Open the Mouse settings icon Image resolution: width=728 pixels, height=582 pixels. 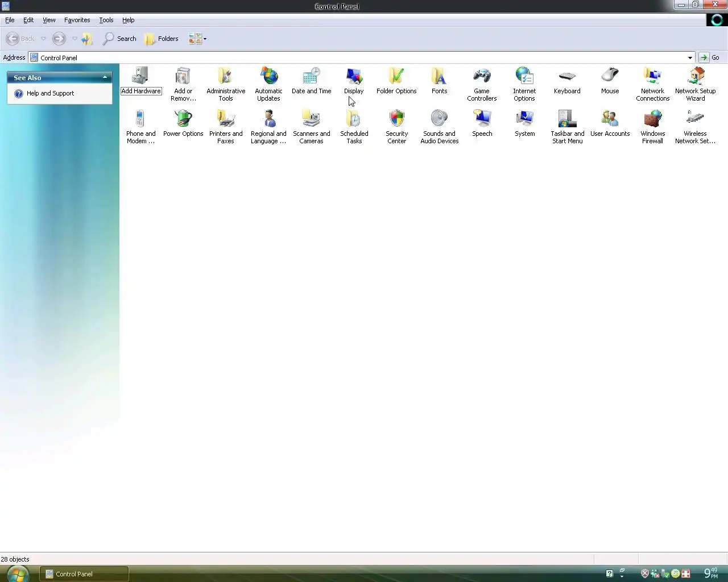tap(610, 76)
